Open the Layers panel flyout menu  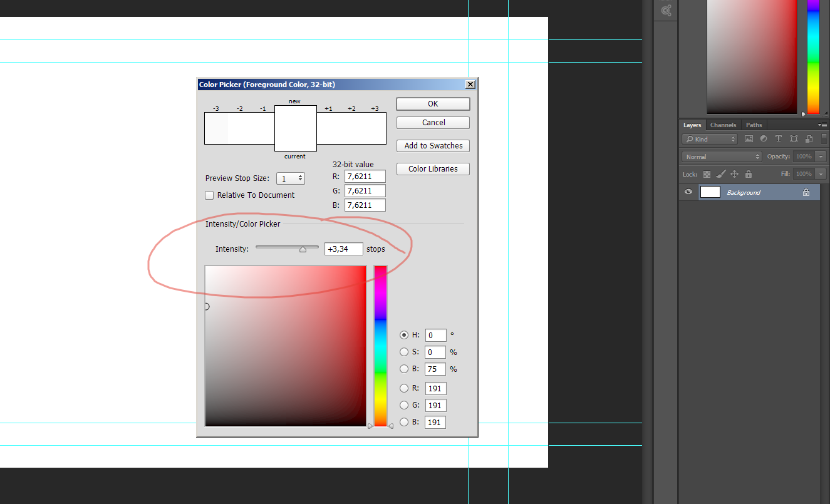click(x=823, y=125)
